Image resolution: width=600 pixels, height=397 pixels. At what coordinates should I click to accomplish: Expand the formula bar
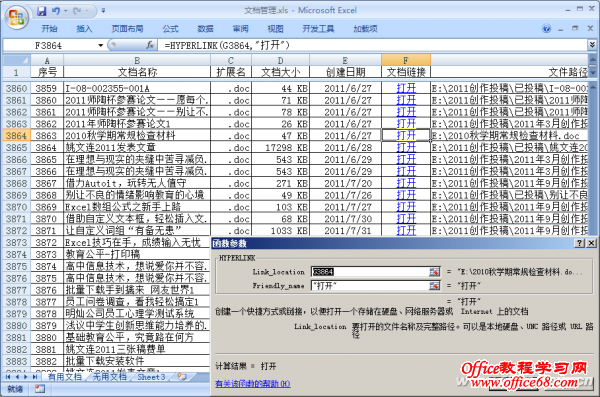point(592,45)
